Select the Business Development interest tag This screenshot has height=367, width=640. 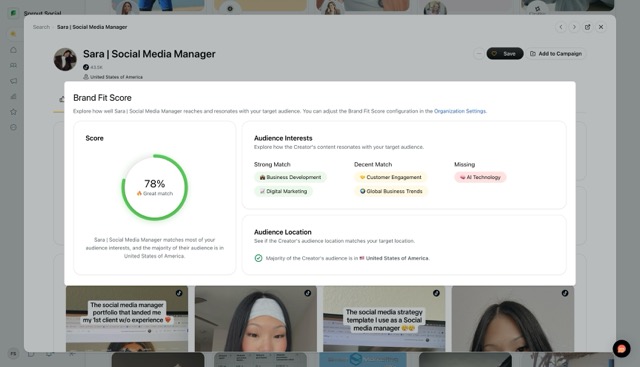[290, 177]
